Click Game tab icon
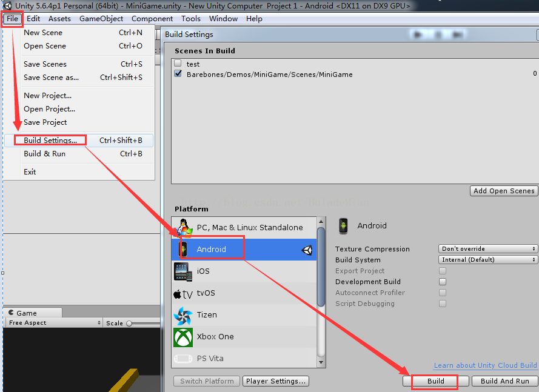539x392 pixels. pos(12,313)
